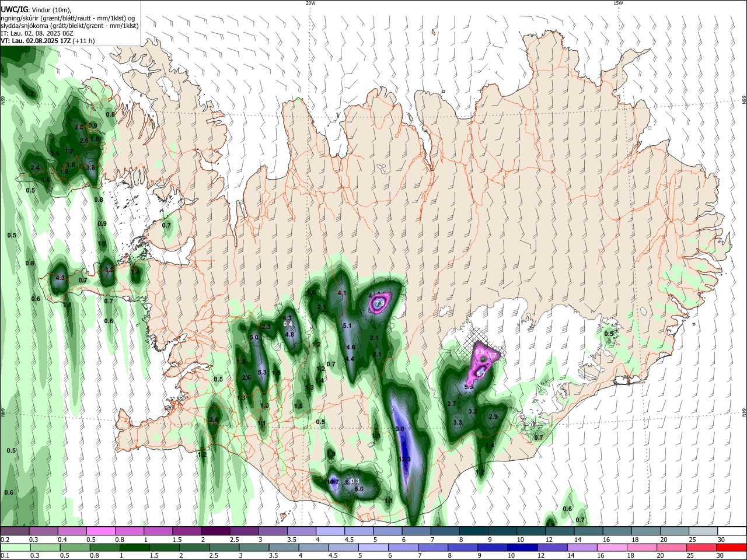Select the 4.8 value label
The width and height of the screenshot is (747, 560).
coord(289,334)
